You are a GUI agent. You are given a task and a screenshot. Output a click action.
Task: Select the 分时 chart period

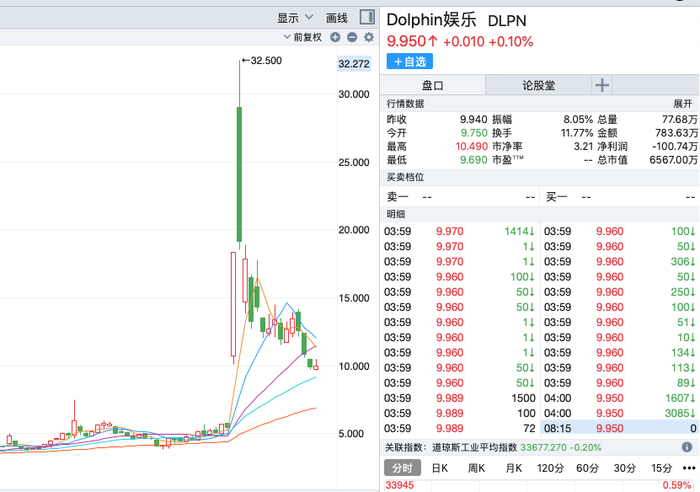[x=402, y=468]
